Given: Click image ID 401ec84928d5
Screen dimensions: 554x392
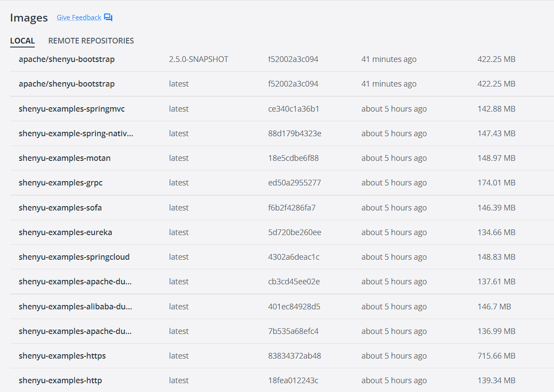Looking at the screenshot, I should (x=294, y=307).
